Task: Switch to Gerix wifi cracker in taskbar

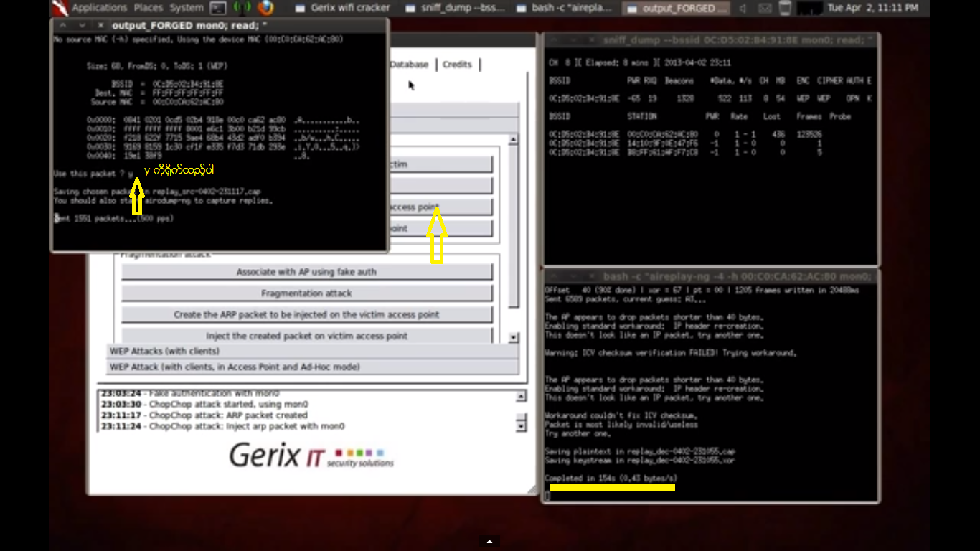Action: (x=341, y=9)
